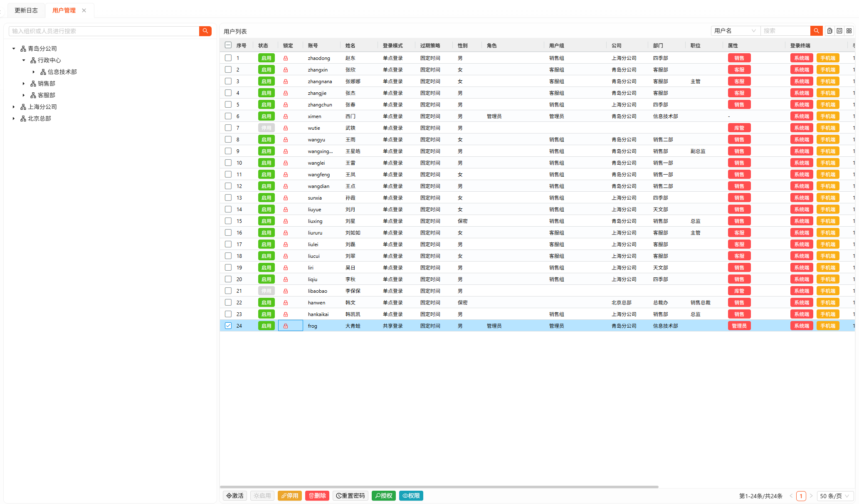Image resolution: width=859 pixels, height=504 pixels.
Task: Switch to the 更新日志 tab
Action: coord(26,10)
